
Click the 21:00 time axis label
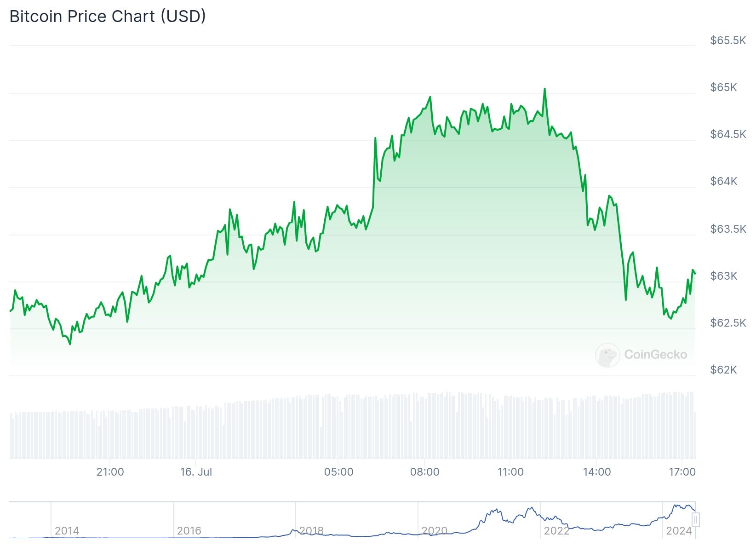click(x=110, y=472)
